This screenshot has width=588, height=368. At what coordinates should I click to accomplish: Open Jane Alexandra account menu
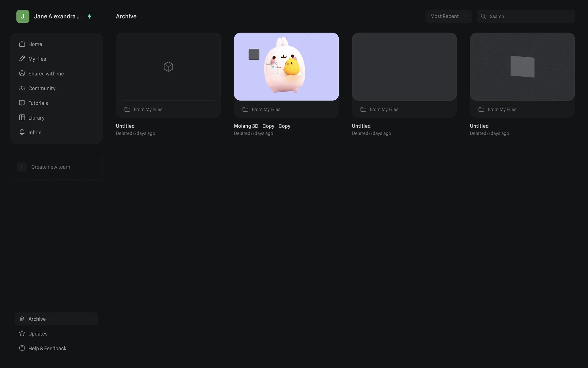(57, 16)
